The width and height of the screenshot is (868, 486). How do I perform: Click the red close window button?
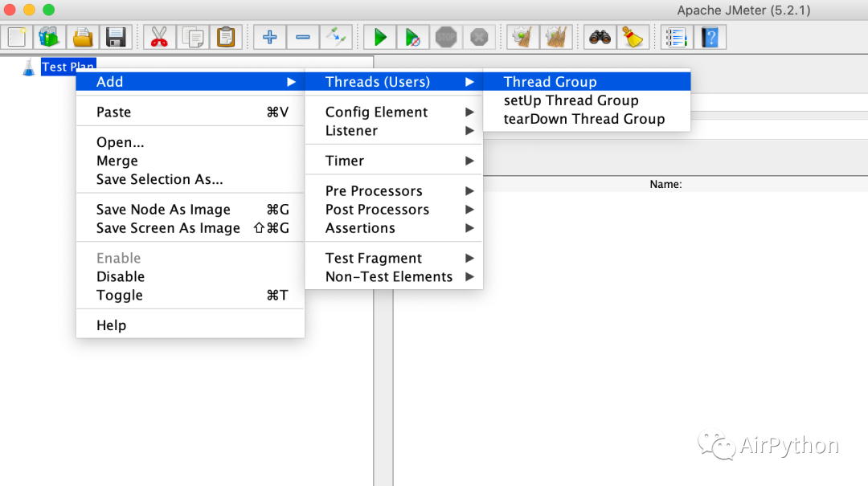pyautogui.click(x=10, y=10)
